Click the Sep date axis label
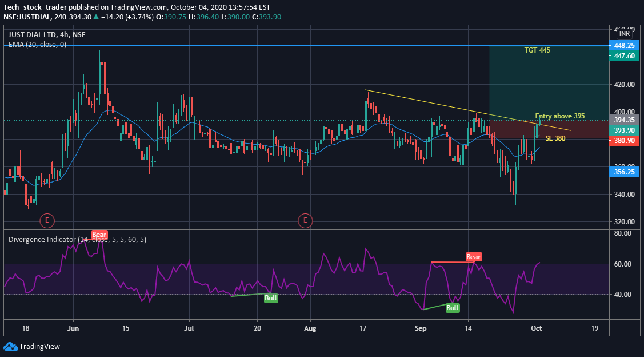Image resolution: width=644 pixels, height=357 pixels. click(421, 328)
